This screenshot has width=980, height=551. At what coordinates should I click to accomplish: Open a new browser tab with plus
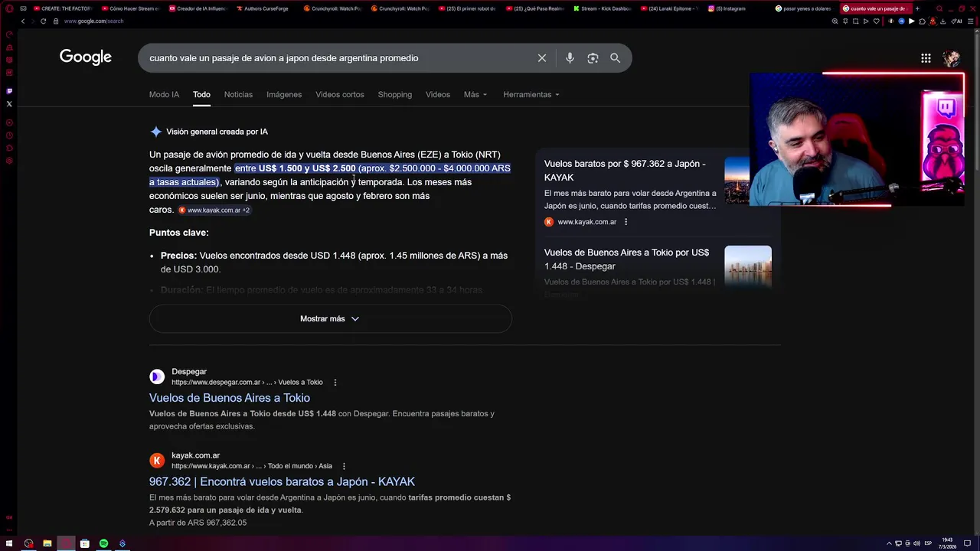click(917, 8)
